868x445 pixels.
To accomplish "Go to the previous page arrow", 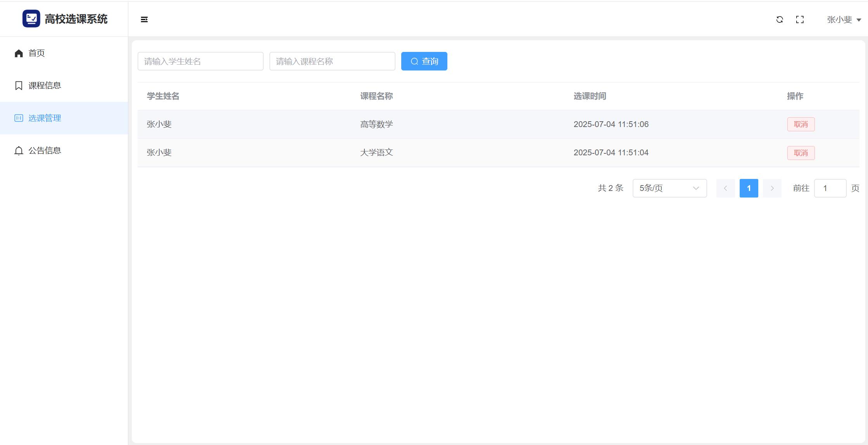I will tap(725, 188).
